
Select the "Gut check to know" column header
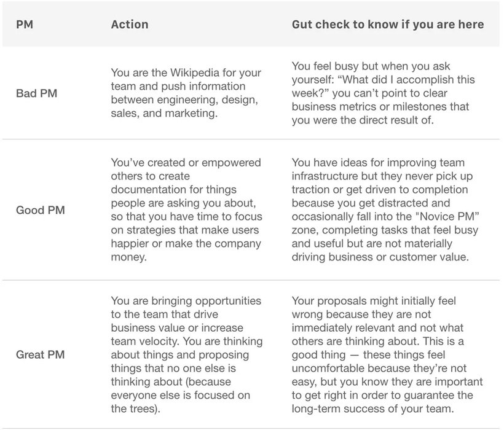[x=387, y=25]
